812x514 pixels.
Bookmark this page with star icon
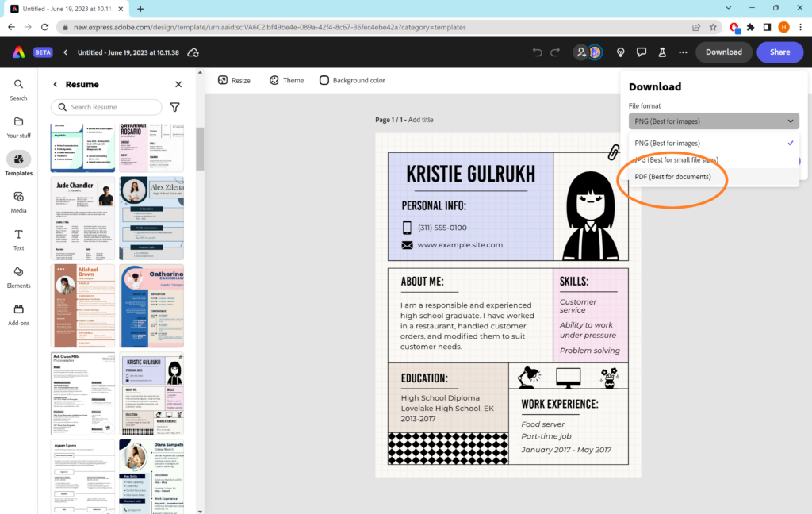coord(713,27)
